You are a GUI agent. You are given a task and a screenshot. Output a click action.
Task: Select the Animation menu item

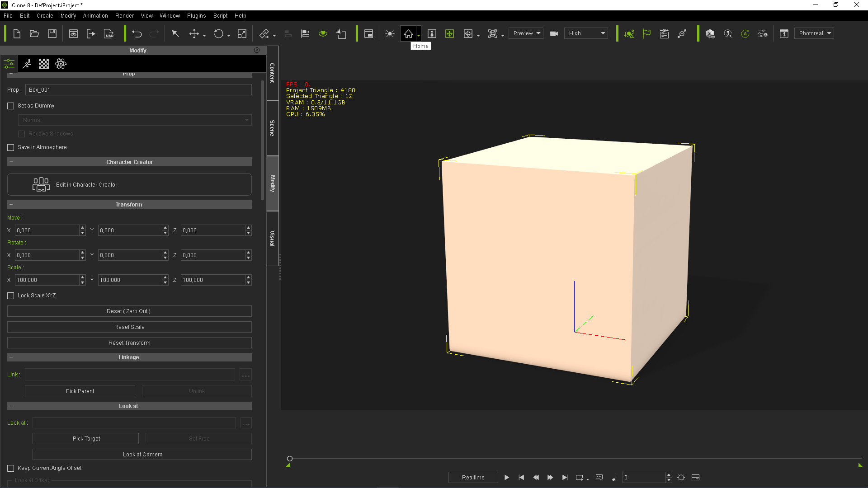(x=95, y=15)
